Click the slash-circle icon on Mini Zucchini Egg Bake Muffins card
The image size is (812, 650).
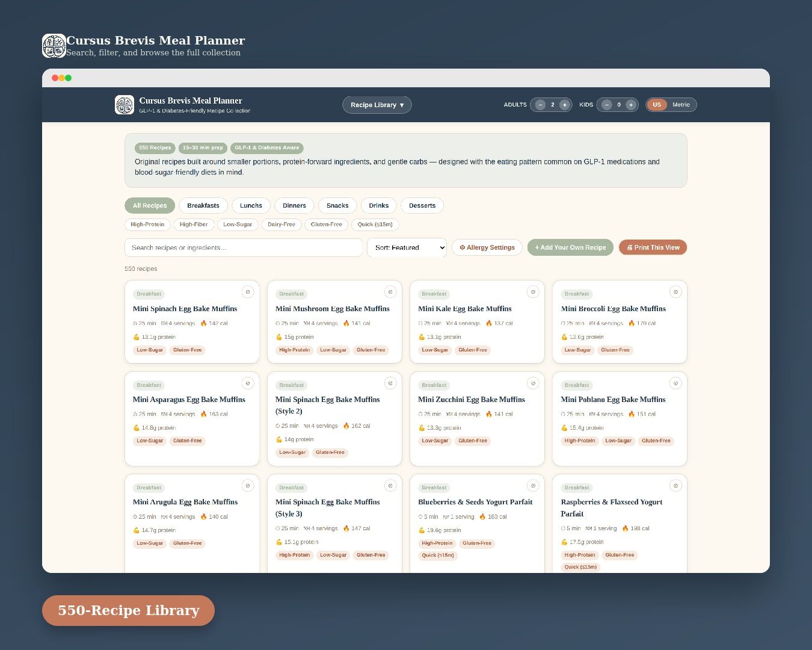pyautogui.click(x=533, y=383)
